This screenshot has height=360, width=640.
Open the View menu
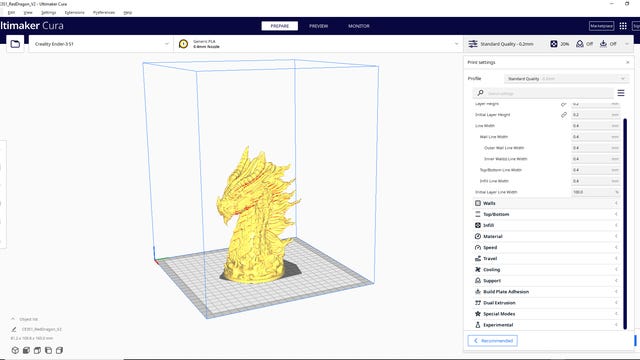[28, 13]
